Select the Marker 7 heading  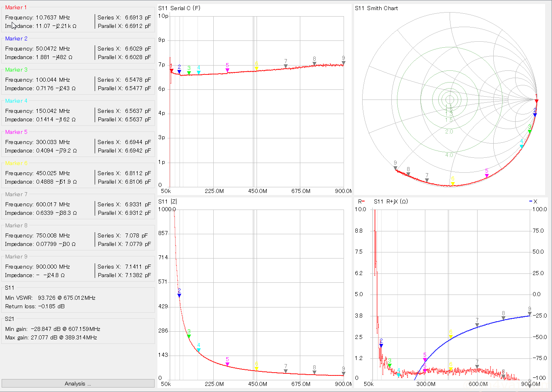point(16,194)
